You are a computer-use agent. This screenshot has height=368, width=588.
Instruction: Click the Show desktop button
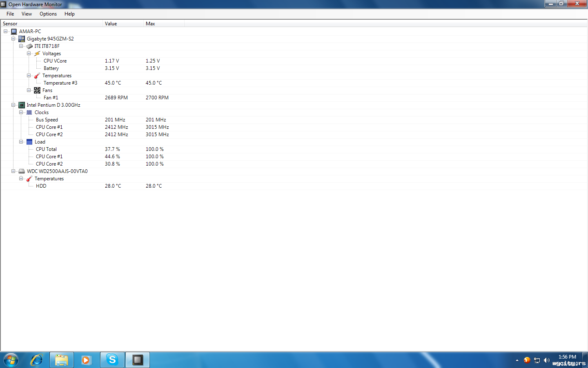pyautogui.click(x=585, y=360)
